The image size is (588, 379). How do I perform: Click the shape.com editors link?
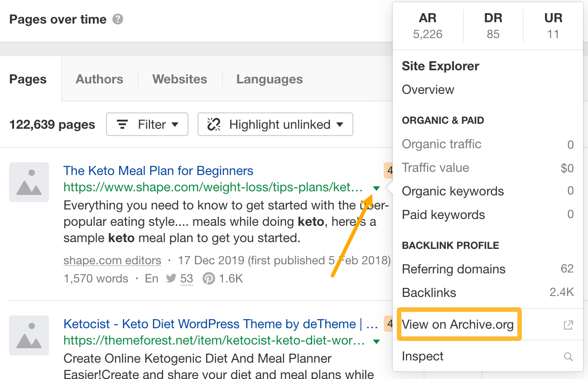pyautogui.click(x=112, y=260)
